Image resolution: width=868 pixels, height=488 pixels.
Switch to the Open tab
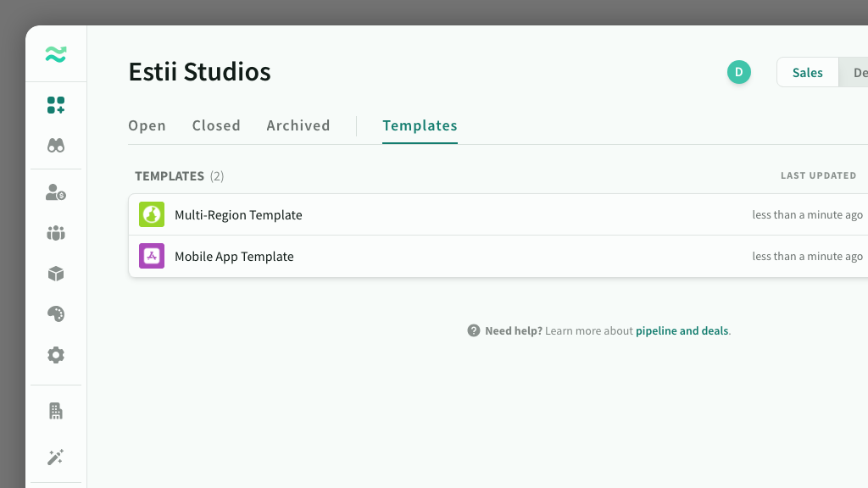[x=147, y=125]
